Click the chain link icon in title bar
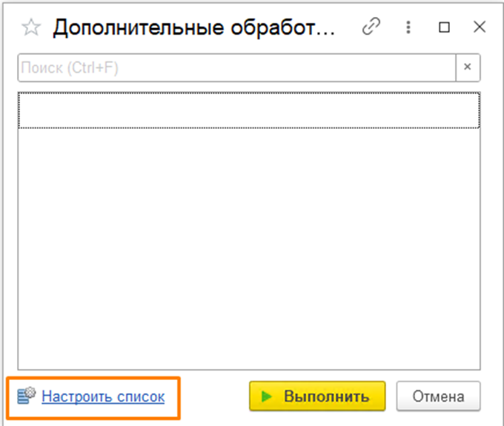This screenshot has height=426, width=504. [370, 28]
